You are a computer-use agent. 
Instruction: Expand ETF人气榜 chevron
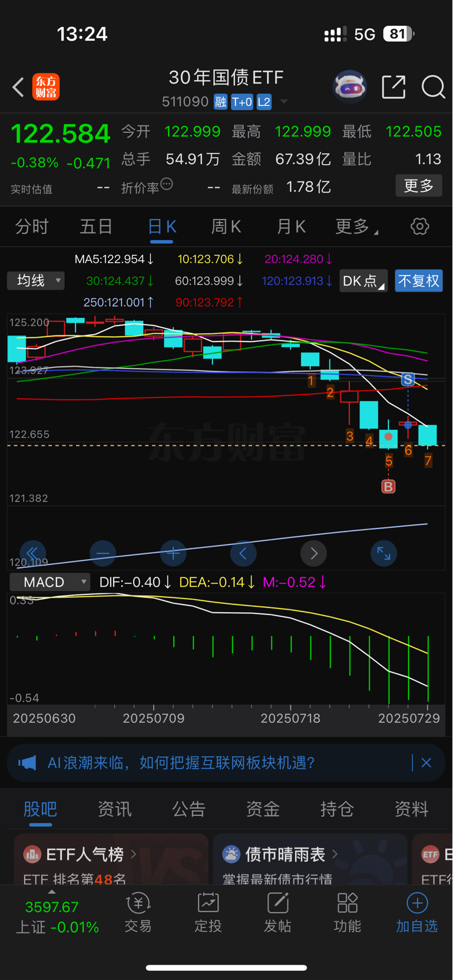(134, 853)
